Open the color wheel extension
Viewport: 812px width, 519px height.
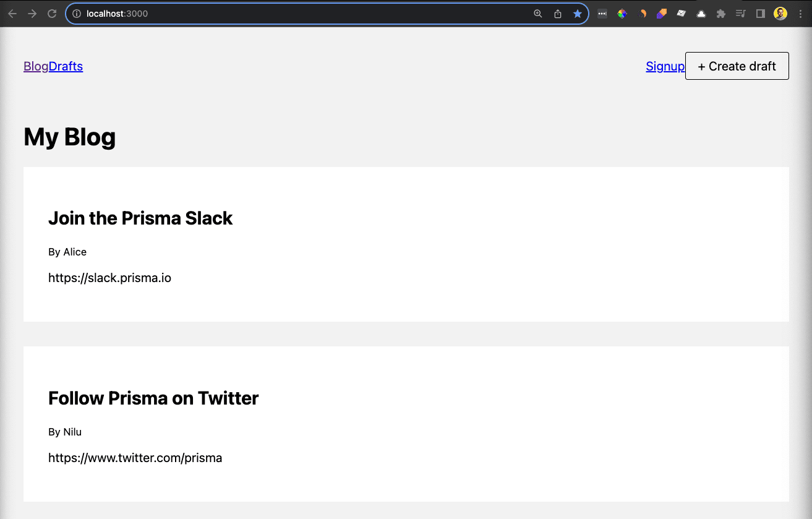[x=622, y=14]
